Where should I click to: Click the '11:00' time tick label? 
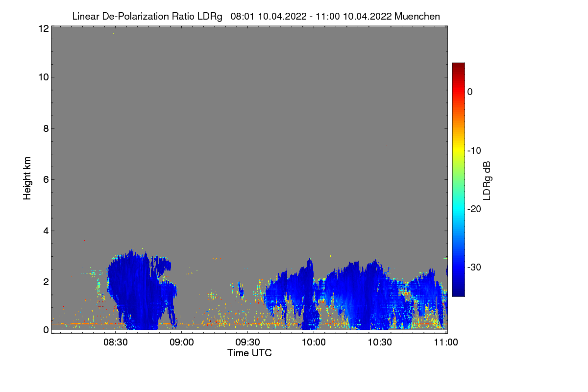coord(446,343)
